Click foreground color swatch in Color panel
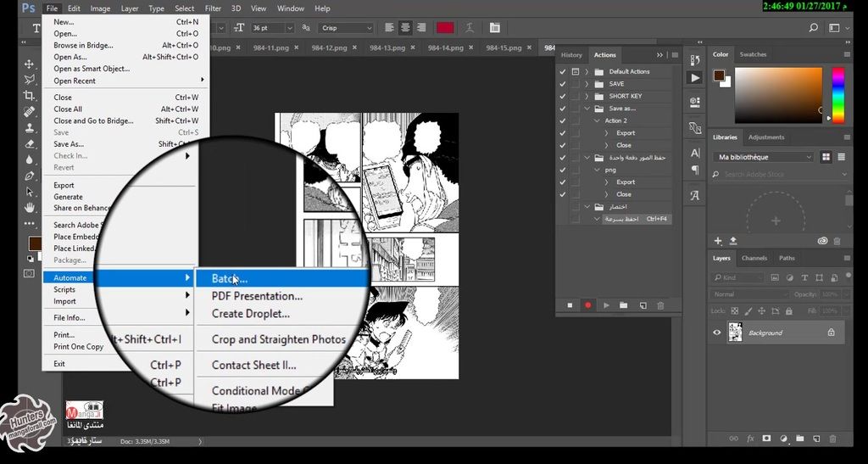 coord(719,75)
